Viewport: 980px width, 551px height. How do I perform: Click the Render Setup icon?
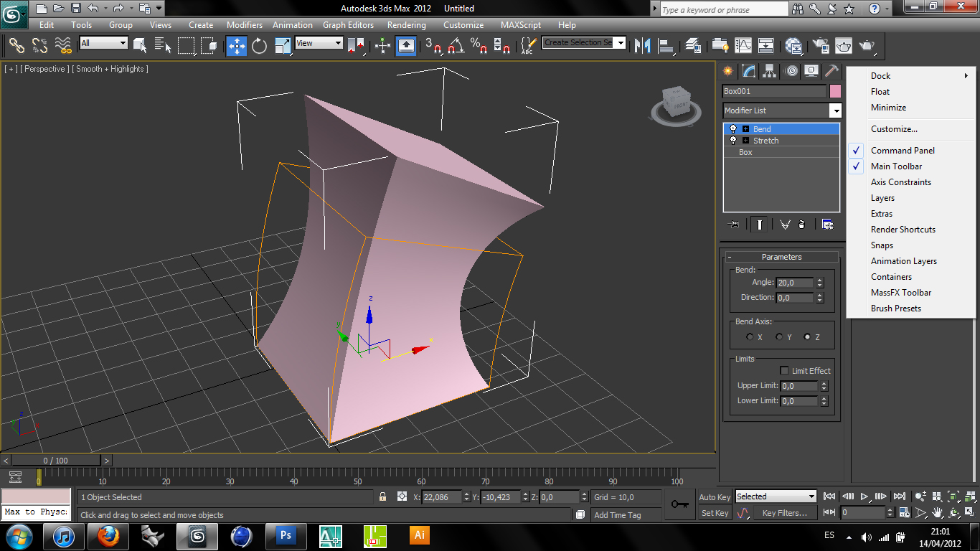[820, 46]
